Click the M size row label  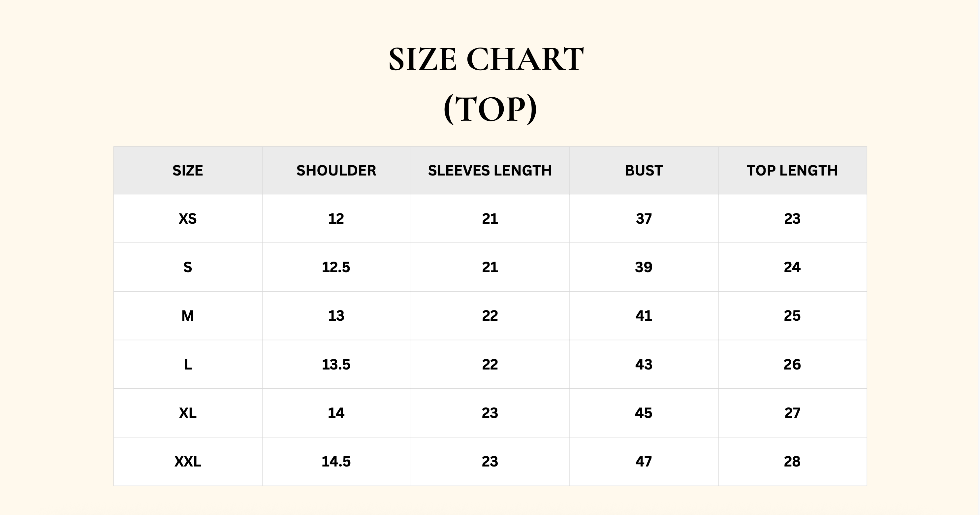tap(188, 315)
